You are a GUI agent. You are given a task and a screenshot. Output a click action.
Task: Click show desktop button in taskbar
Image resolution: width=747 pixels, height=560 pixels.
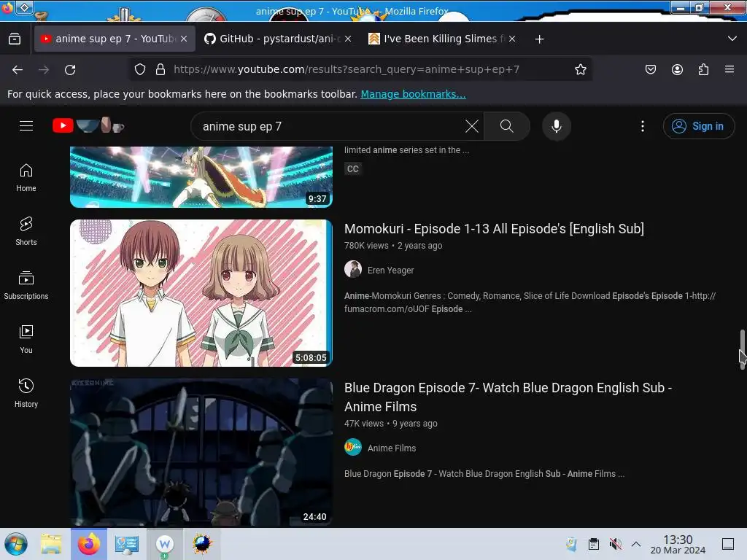[728, 544]
